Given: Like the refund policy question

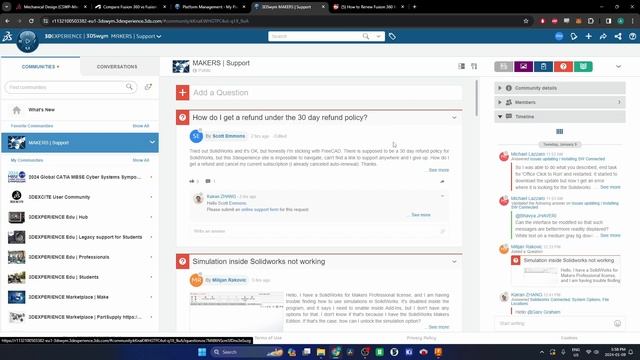Looking at the screenshot, I should [192, 181].
